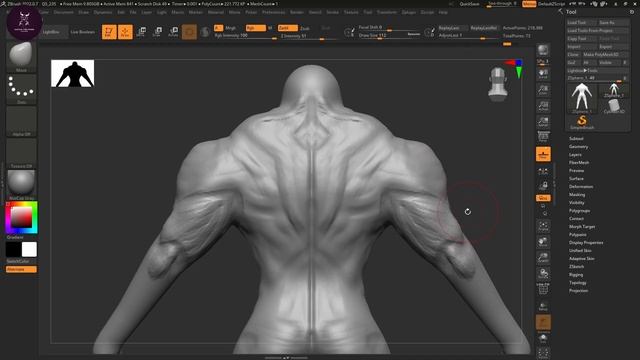Toggle the Mrgb channel button
The image size is (640, 360).
[x=231, y=28]
